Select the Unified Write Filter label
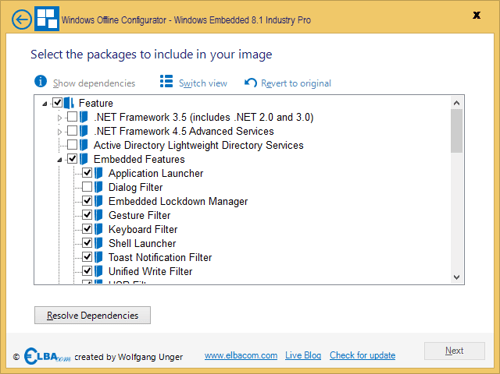500x374 pixels. click(x=150, y=271)
